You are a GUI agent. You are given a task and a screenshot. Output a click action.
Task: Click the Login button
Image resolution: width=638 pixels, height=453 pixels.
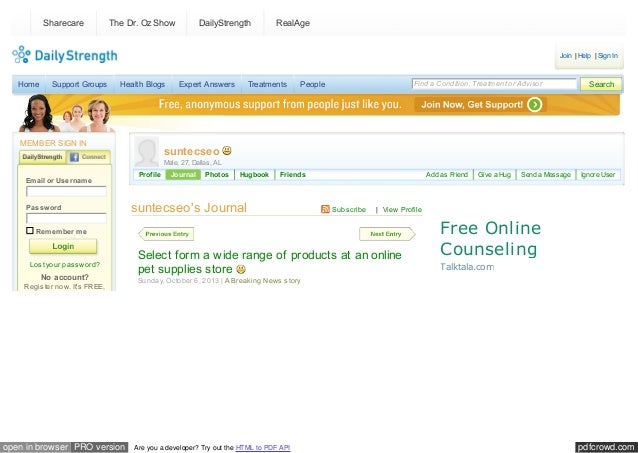(63, 246)
